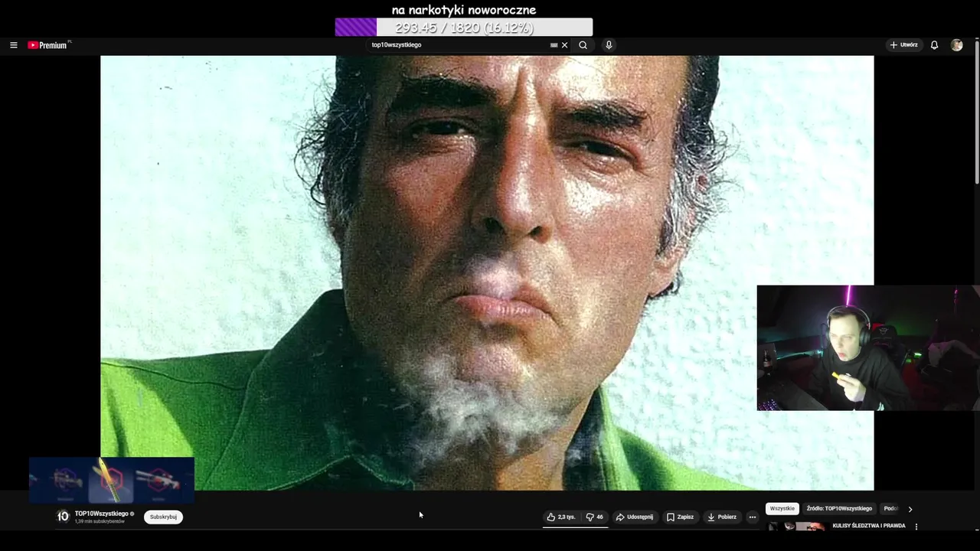This screenshot has height=551, width=980.
Task: Open the YouTube hamburger guide menu
Action: 13,45
